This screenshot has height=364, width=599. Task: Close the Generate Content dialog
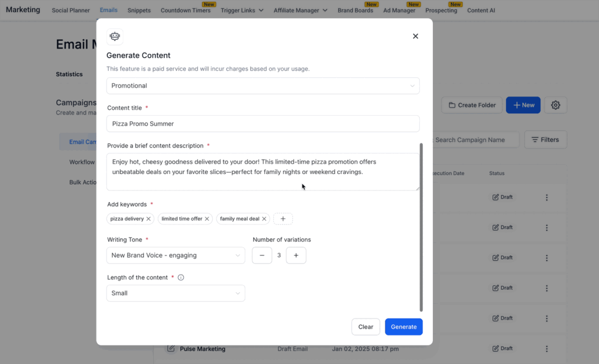pos(415,36)
